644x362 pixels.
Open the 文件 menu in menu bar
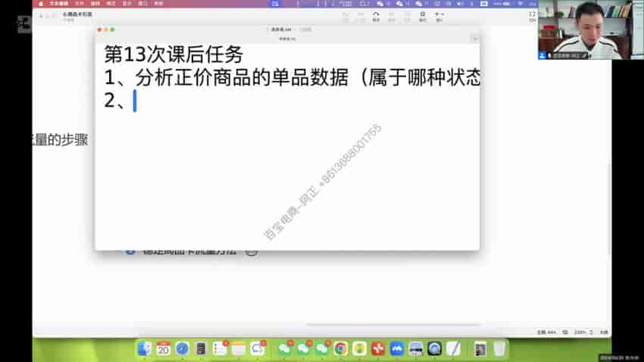80,3
